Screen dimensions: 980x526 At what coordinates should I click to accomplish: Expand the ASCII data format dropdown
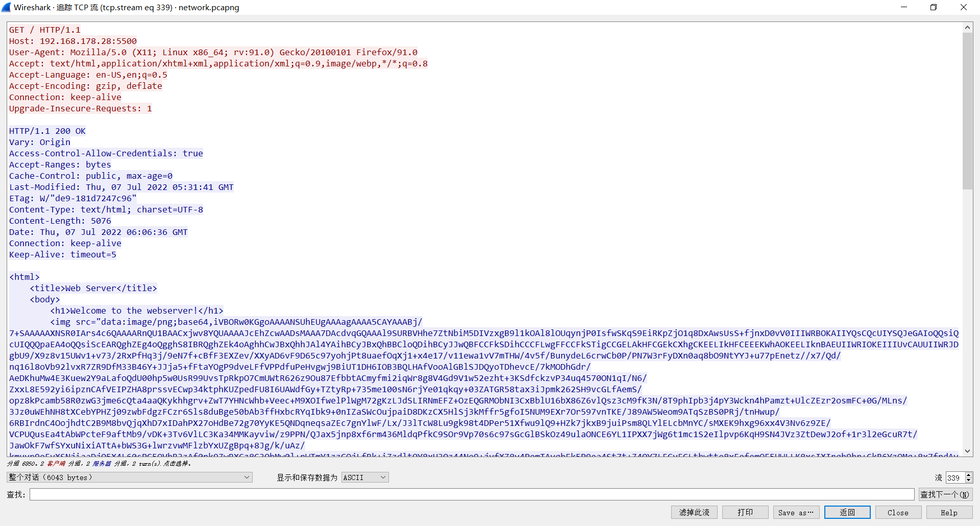(365, 477)
